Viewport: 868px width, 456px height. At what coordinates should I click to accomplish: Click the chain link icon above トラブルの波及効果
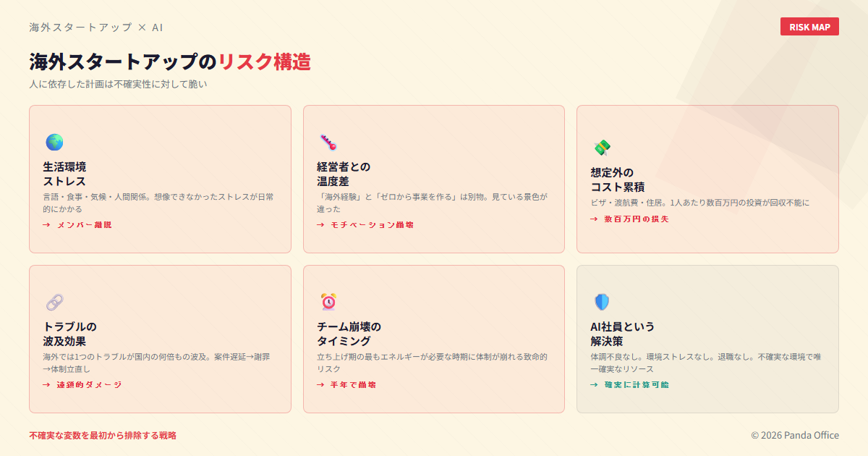pos(54,302)
